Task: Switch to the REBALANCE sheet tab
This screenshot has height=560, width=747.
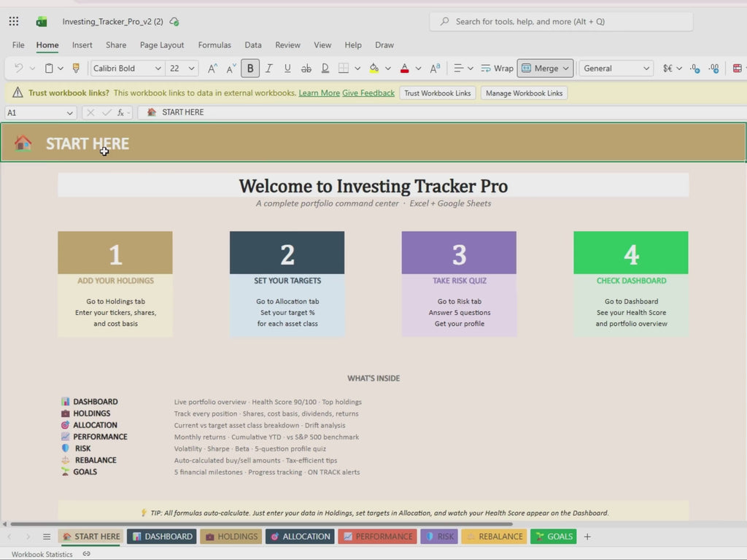Action: tap(494, 536)
